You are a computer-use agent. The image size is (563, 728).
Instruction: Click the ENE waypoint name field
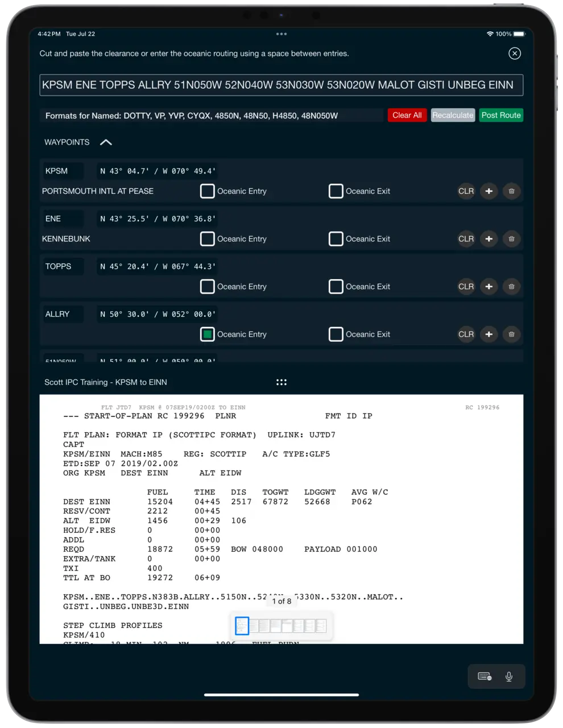click(x=63, y=218)
